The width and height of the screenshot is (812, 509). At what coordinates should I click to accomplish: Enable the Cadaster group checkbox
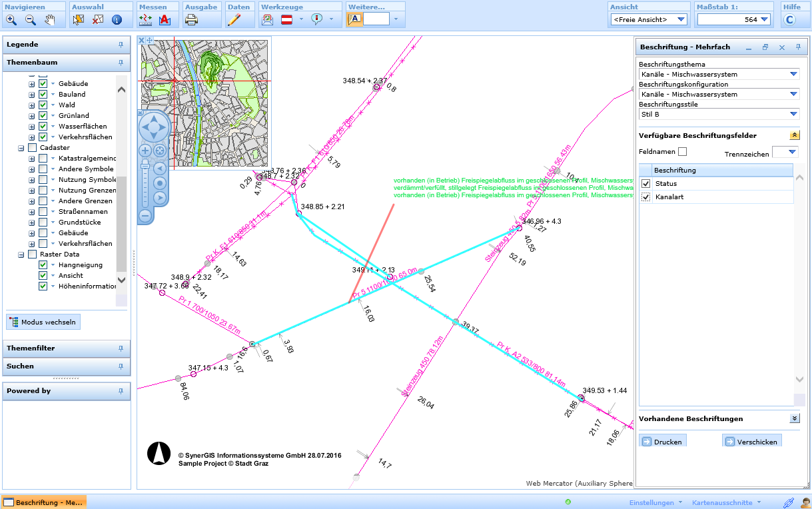coord(32,148)
